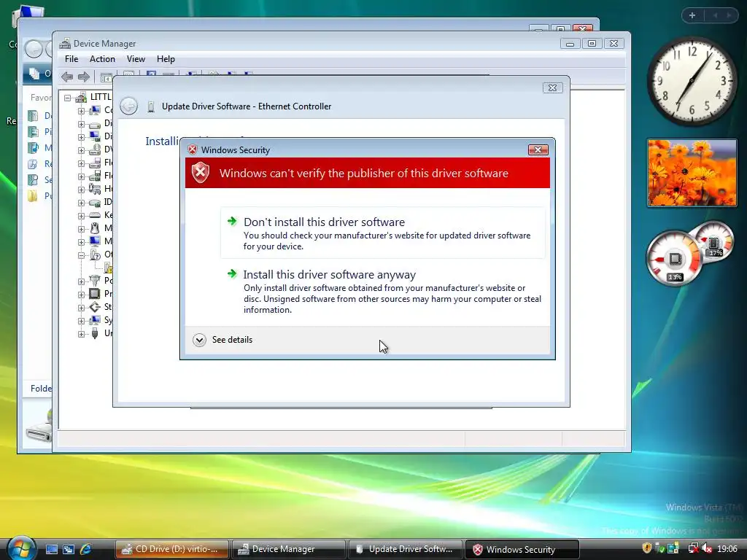Open the Action menu in Device Manager
Viewport: 747px width, 560px height.
102,59
